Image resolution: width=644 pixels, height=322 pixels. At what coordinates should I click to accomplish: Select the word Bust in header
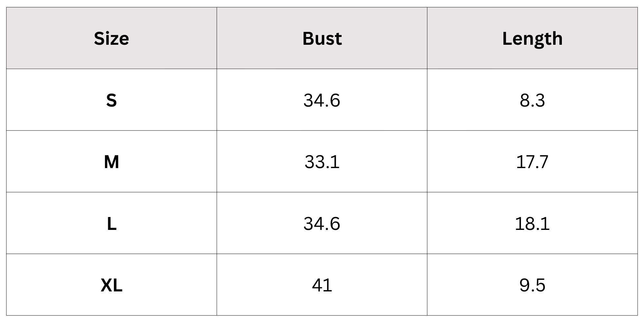(322, 38)
